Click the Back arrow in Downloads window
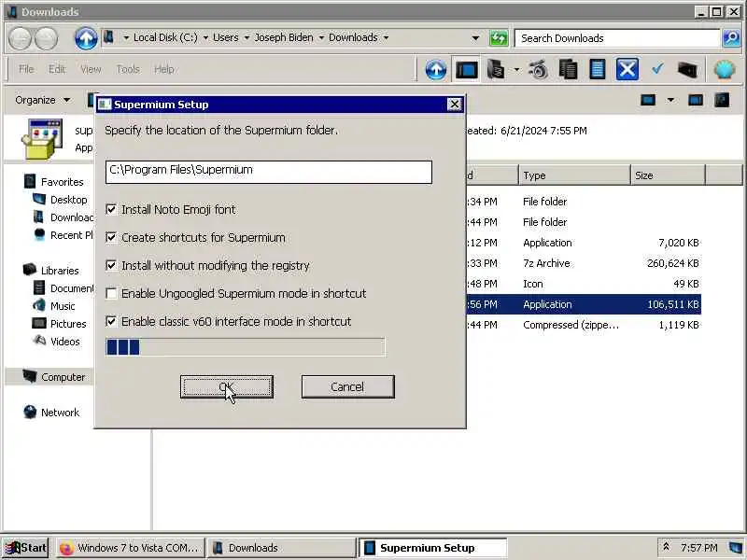The height and width of the screenshot is (560, 747). [x=20, y=38]
